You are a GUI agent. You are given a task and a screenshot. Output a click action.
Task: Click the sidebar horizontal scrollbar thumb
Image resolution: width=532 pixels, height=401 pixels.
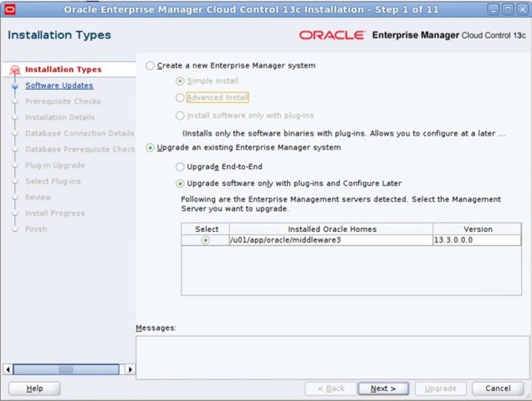[x=66, y=369]
